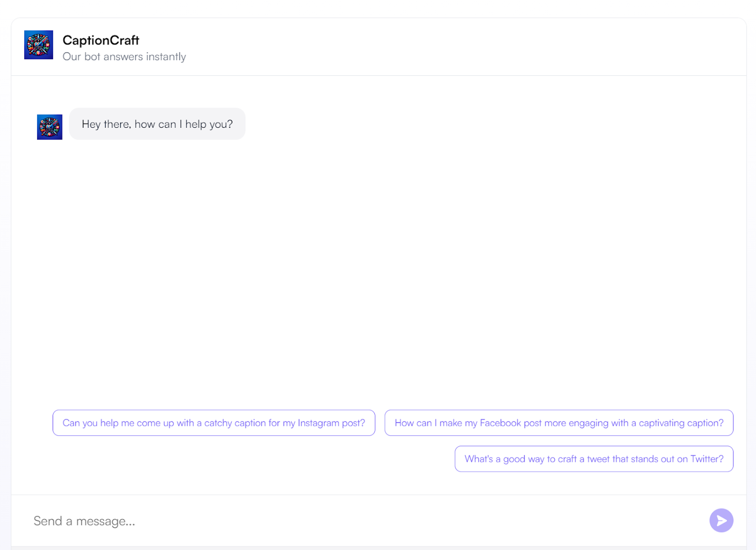Submit message using the paper-plane icon

coord(721,521)
